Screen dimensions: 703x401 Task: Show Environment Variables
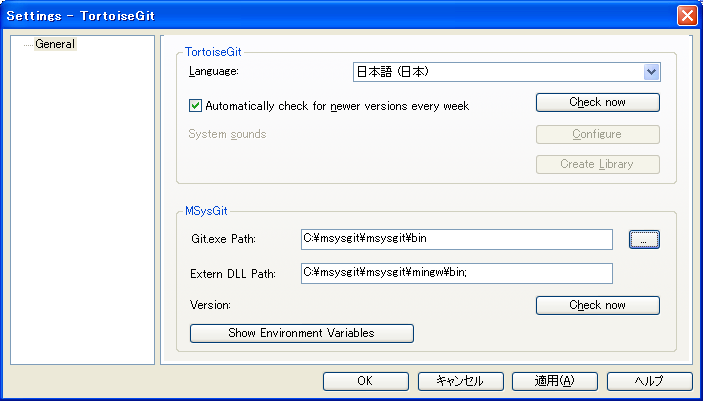[301, 333]
